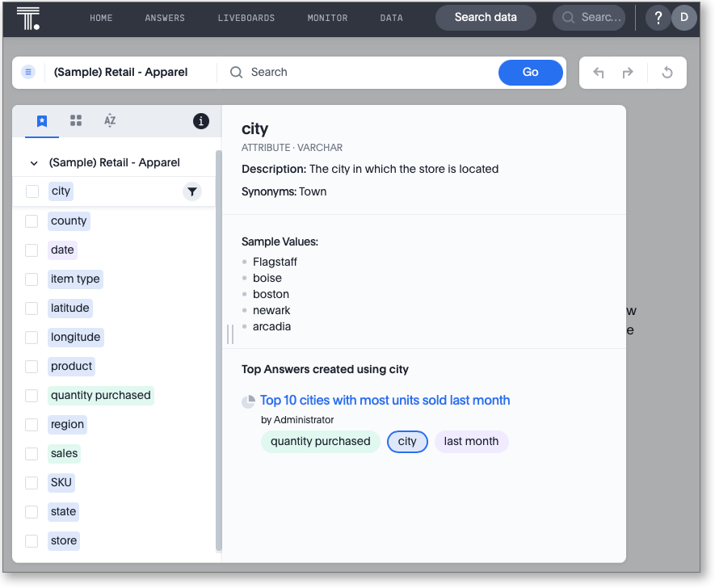715x588 pixels.
Task: Enable the item type checkbox
Action: coord(32,279)
